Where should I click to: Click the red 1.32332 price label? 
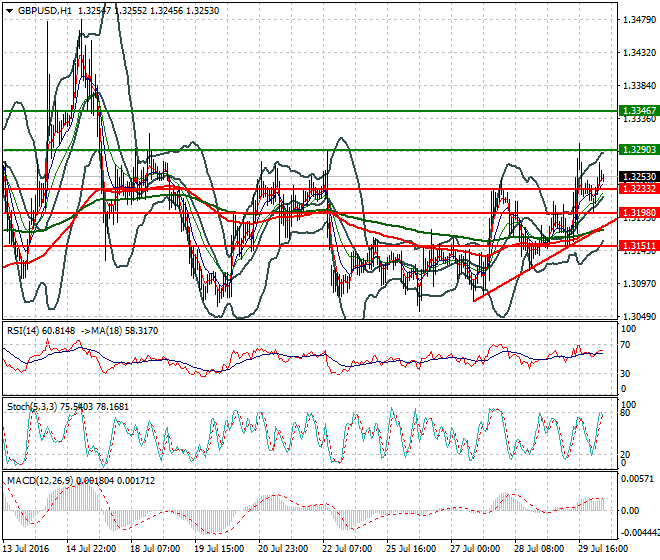[638, 188]
